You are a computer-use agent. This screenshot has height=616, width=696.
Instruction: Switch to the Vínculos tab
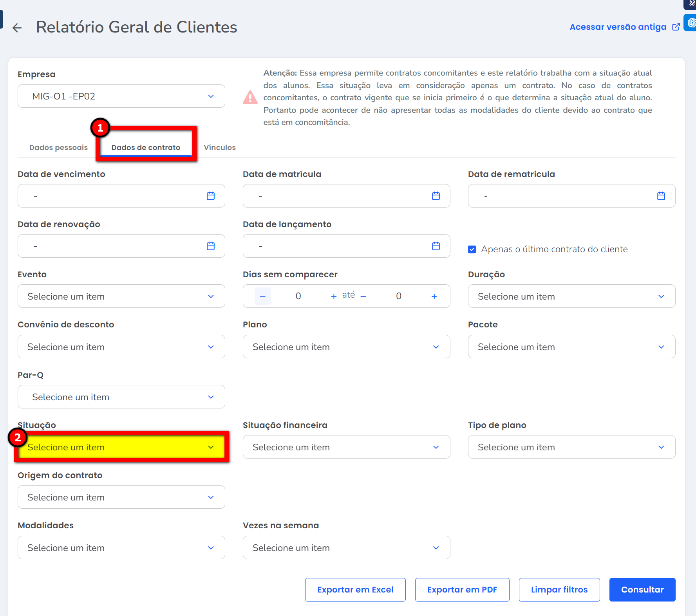pos(220,148)
